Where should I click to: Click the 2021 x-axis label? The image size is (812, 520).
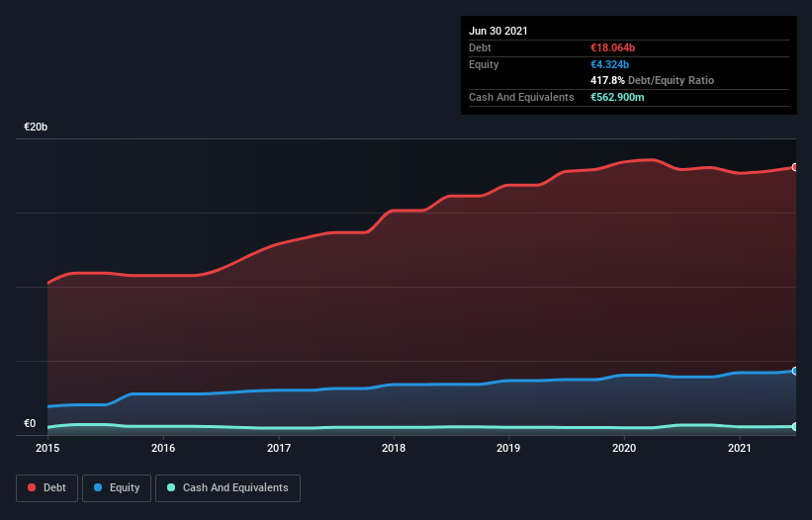tap(740, 448)
